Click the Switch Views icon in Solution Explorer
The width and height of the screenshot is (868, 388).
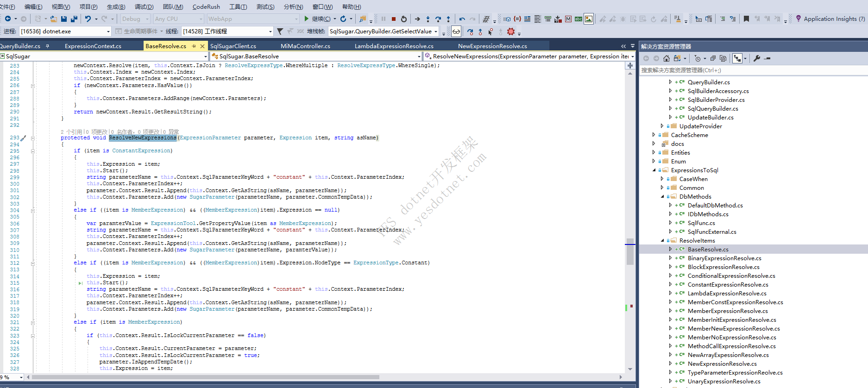pyautogui.click(x=677, y=58)
